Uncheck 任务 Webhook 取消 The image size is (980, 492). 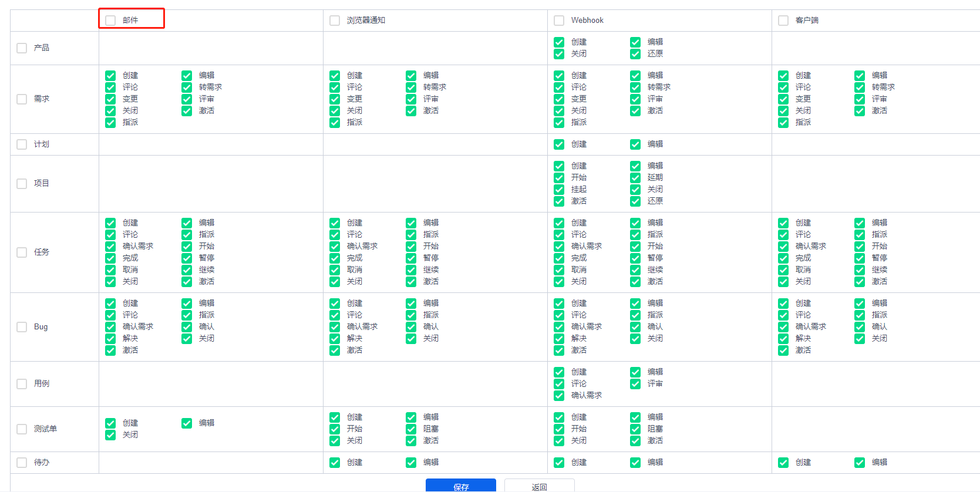tap(559, 270)
